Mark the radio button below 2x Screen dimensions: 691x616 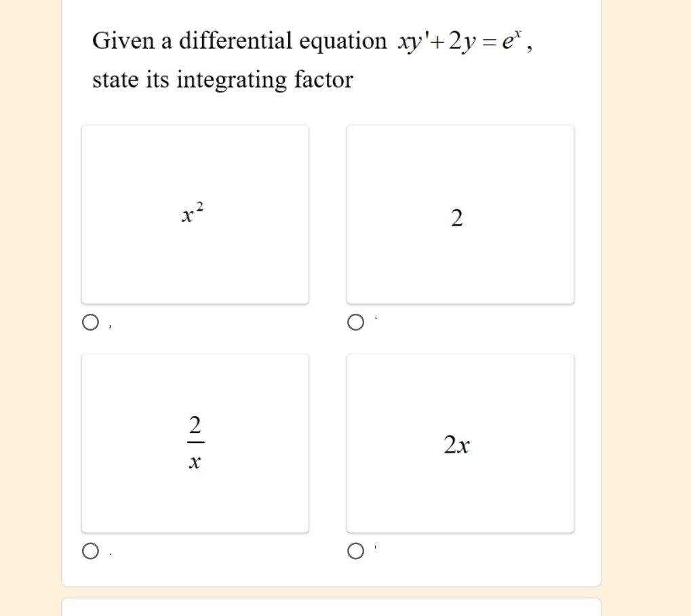point(355,552)
